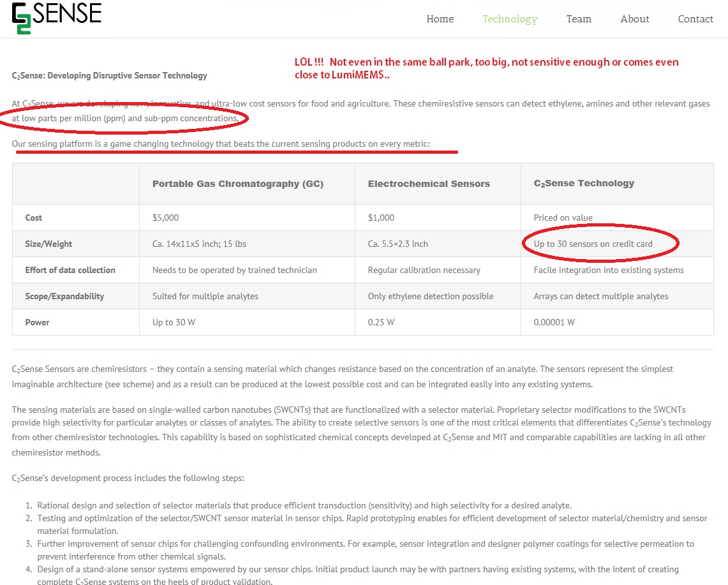Select the heading 'C2Sense: Developing Disruptive Sensor Technology'
Viewport: 728px width, 585px height.
pos(110,76)
